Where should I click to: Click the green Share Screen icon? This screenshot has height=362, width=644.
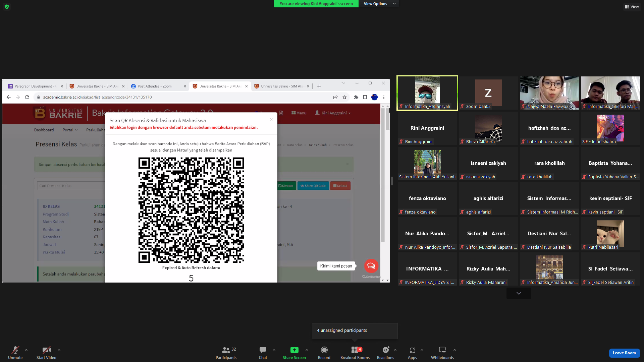pos(294,350)
